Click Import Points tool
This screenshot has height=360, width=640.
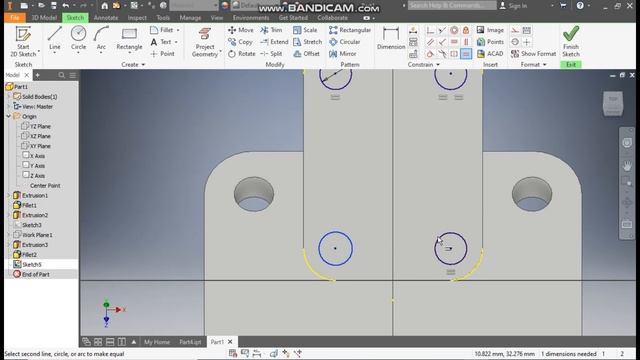coord(490,42)
